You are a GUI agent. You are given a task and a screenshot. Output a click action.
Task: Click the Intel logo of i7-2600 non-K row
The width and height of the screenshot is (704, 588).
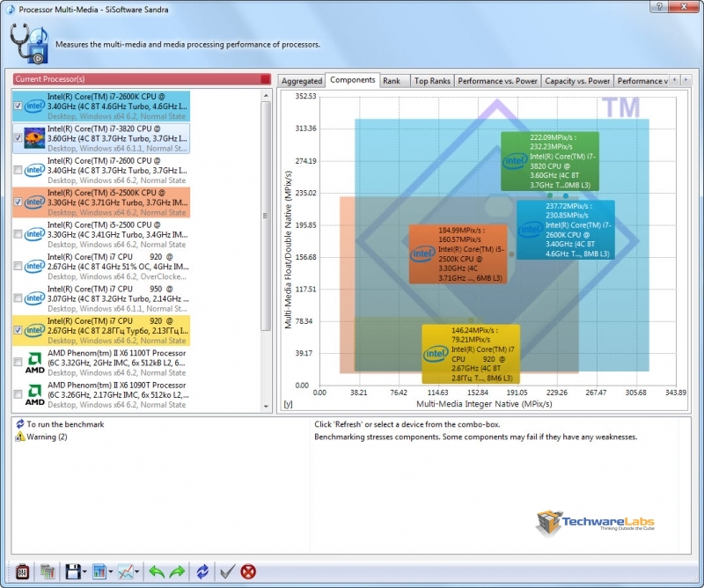pos(34,170)
